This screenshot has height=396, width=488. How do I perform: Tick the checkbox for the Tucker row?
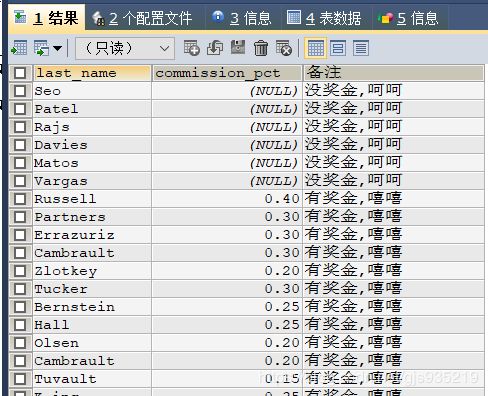pos(20,289)
